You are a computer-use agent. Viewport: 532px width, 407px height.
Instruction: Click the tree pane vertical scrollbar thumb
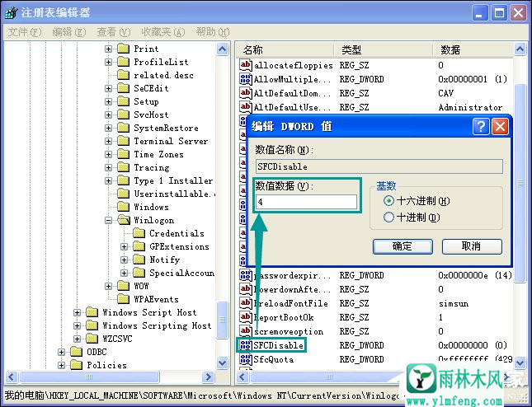click(x=222, y=320)
